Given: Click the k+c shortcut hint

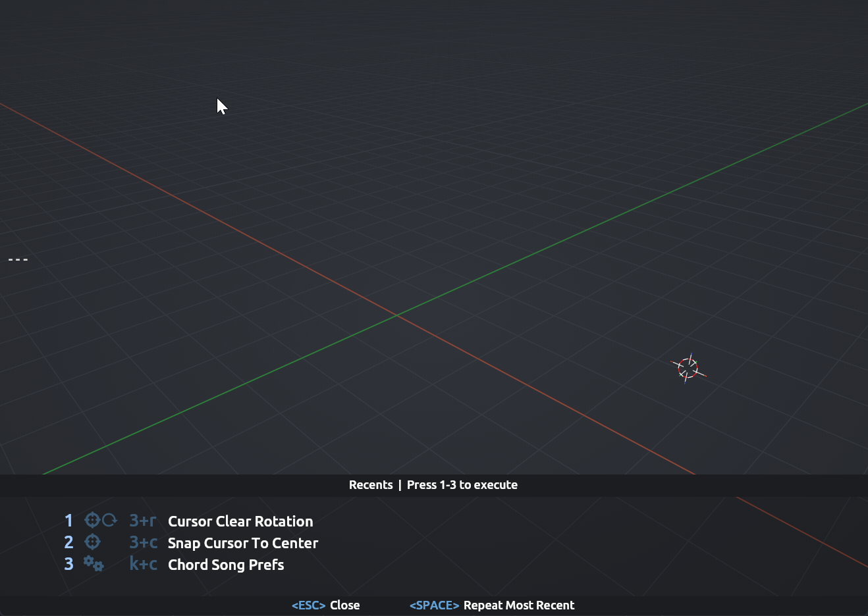Looking at the screenshot, I should [x=143, y=565].
